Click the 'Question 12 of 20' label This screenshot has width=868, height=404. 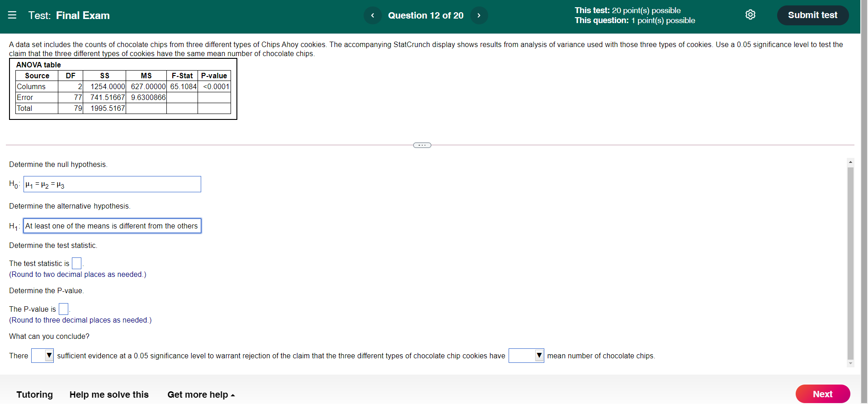click(425, 15)
